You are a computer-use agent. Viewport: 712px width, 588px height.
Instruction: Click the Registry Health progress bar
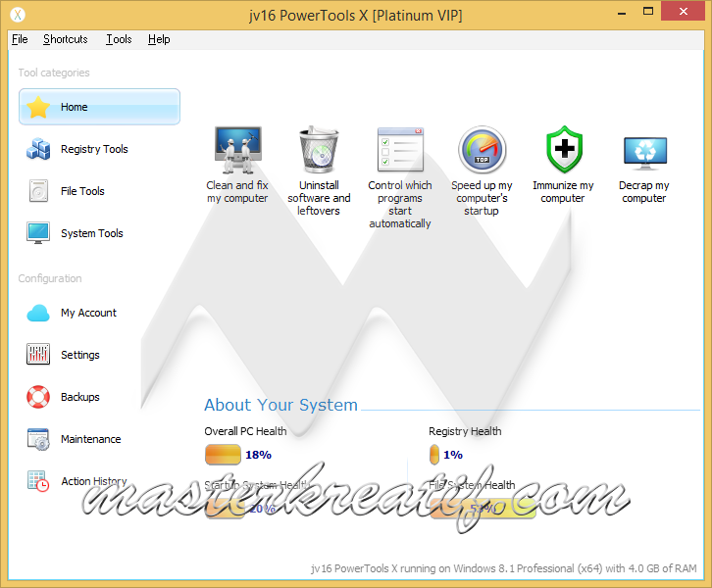tap(434, 455)
